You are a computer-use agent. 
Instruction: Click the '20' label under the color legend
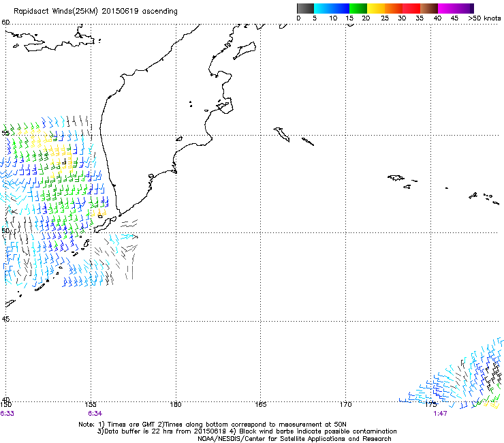pos(366,18)
